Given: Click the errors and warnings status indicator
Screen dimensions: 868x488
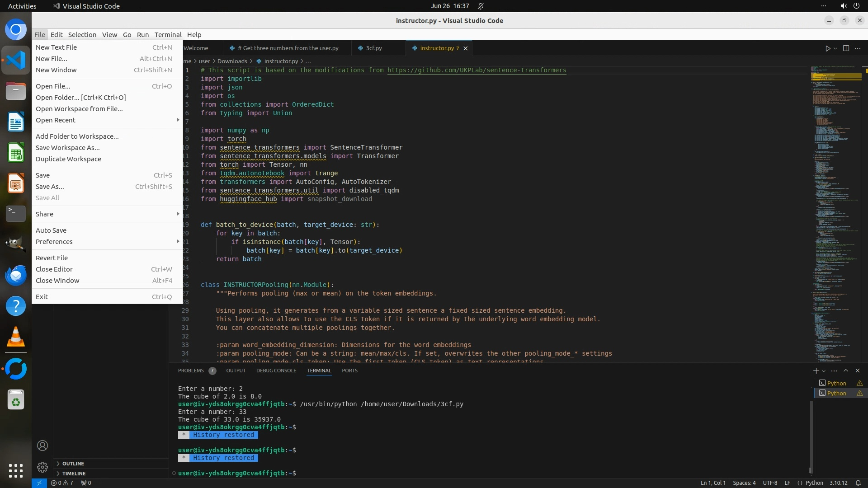Looking at the screenshot, I should point(62,483).
